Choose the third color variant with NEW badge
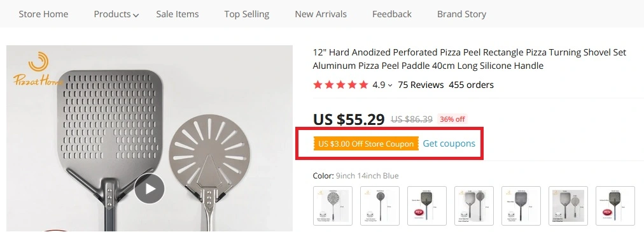This screenshot has width=644, height=232. [x=427, y=206]
